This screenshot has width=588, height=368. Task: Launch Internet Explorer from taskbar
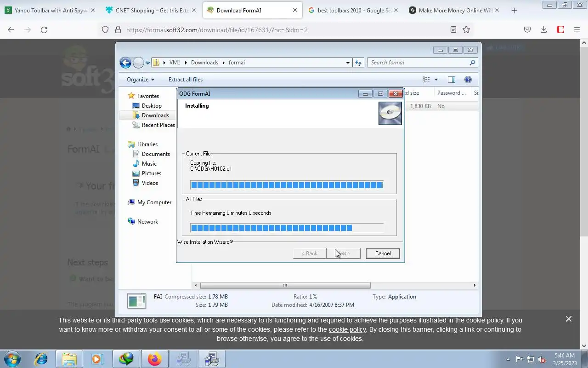41,359
